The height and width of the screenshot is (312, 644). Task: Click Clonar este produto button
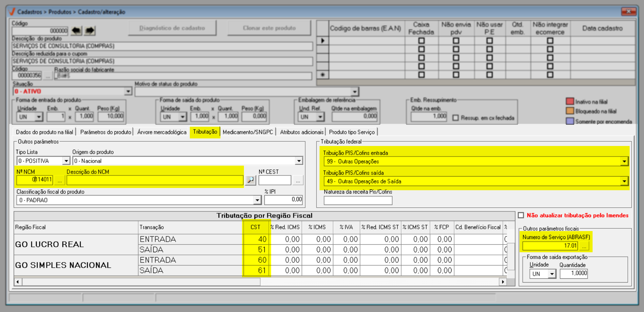point(269,28)
